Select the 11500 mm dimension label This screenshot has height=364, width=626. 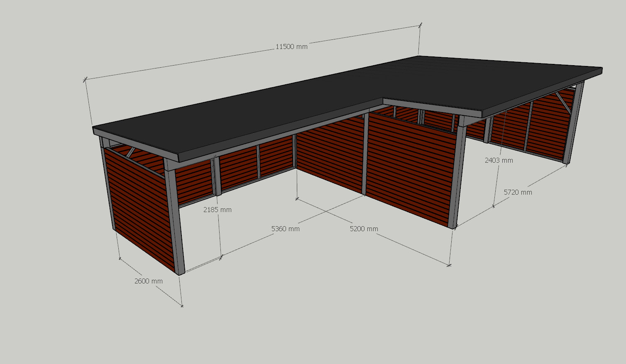pos(291,46)
